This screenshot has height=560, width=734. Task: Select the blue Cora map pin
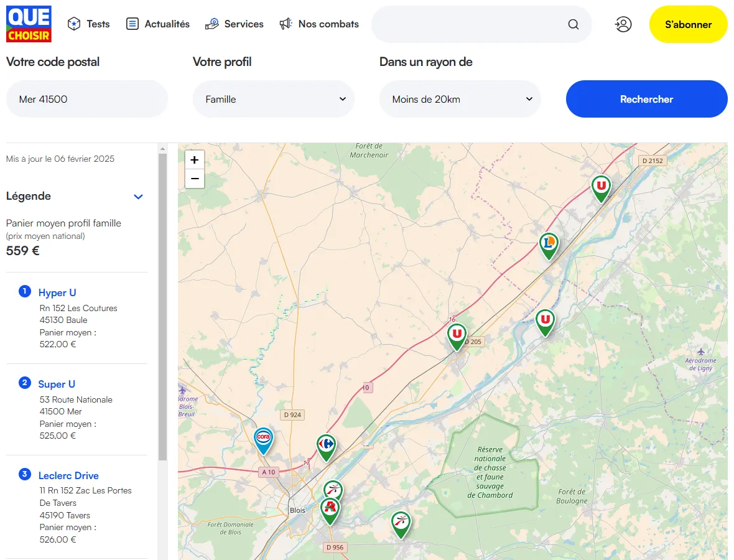coord(264,441)
